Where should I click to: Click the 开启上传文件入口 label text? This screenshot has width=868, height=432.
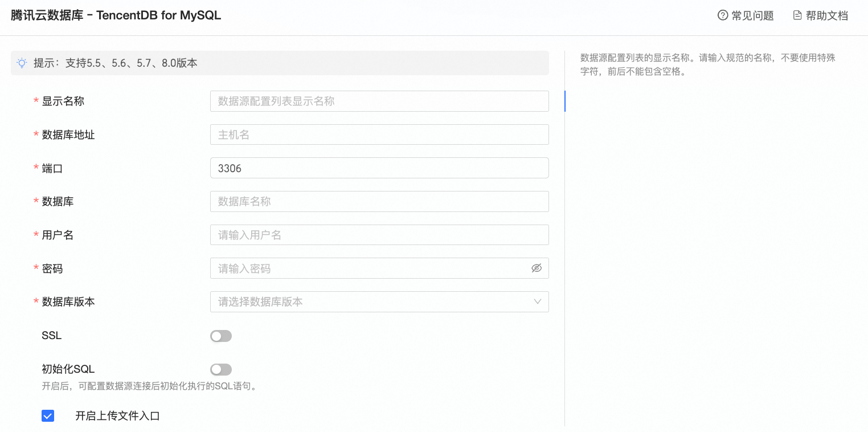117,416
